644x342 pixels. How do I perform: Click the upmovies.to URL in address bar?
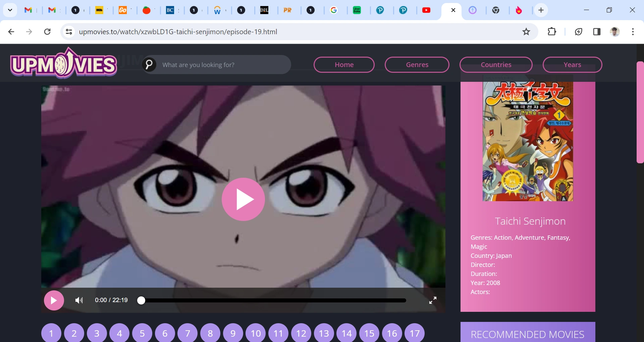pos(178,32)
